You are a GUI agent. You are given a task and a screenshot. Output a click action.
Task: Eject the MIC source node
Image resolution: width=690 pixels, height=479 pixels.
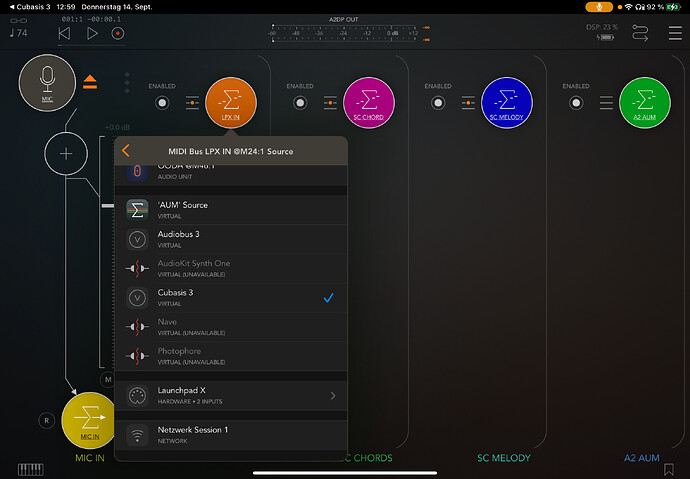pos(90,82)
